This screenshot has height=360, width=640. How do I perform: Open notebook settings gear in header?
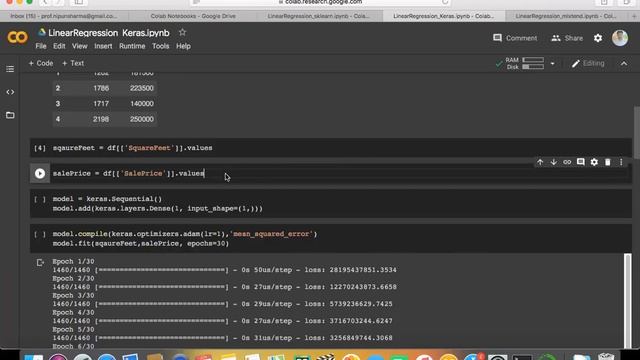[598, 38]
